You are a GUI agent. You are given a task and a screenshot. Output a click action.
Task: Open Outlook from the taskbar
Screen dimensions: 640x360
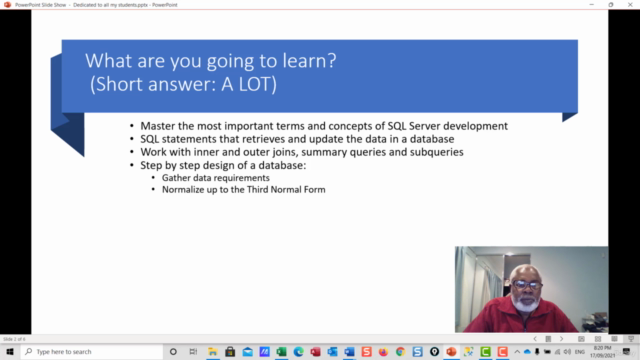pyautogui.click(x=332, y=351)
